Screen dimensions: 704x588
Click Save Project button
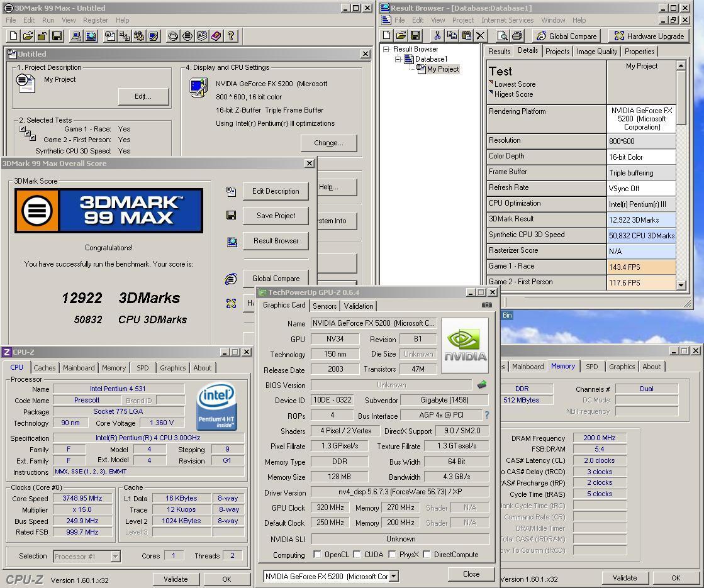(x=276, y=216)
